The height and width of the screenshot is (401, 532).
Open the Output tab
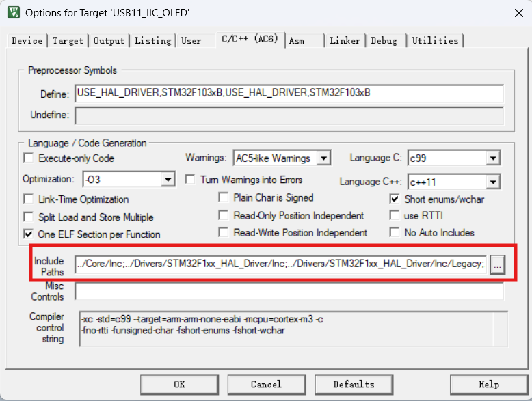pos(109,41)
